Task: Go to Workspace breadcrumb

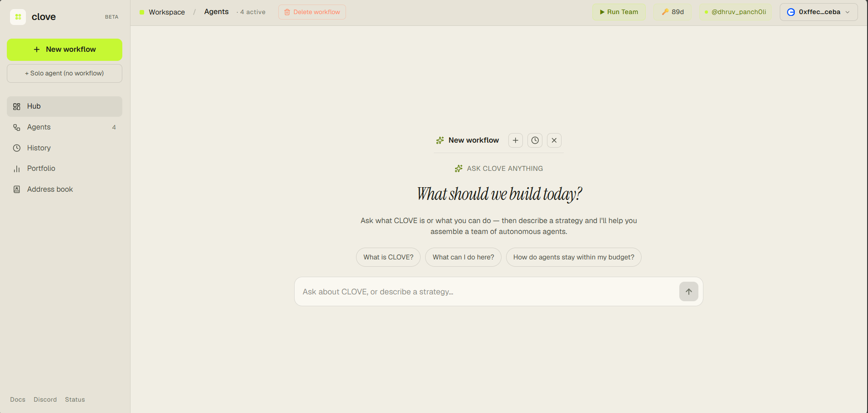Action: [167, 12]
